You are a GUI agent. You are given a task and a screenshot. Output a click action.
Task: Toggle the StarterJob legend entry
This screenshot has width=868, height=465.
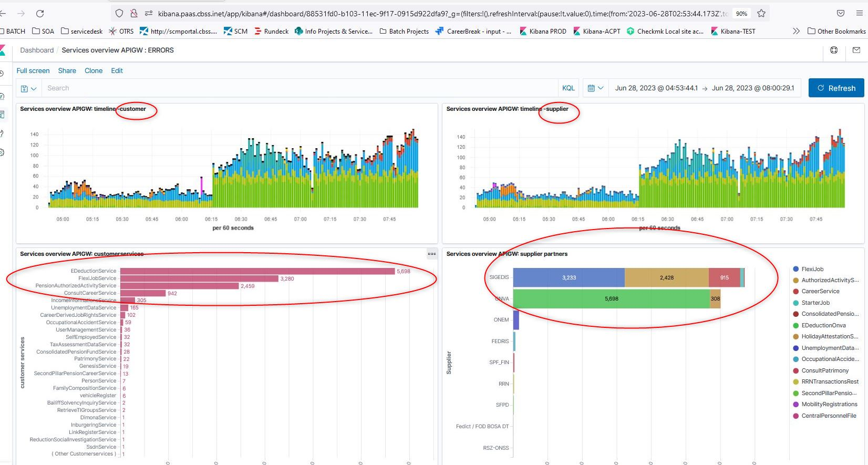pos(815,303)
